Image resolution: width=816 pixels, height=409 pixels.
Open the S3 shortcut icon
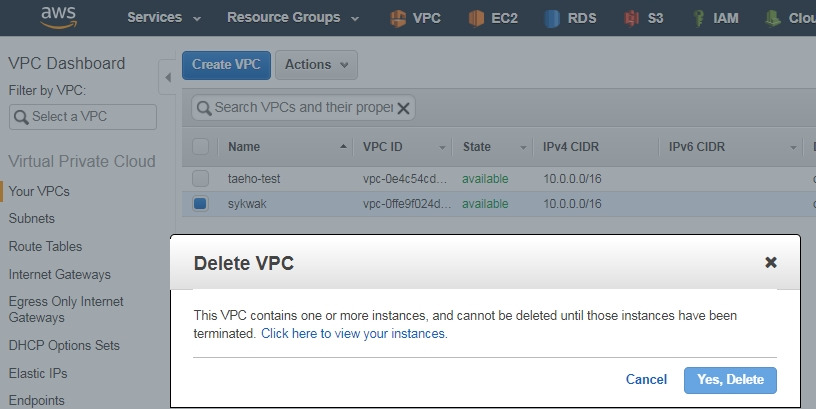[631, 18]
